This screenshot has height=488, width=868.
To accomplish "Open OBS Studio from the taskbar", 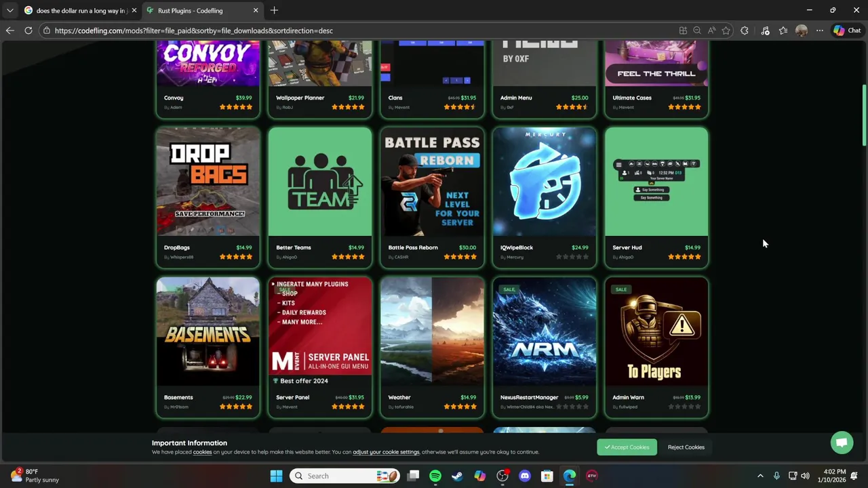I will click(x=502, y=476).
